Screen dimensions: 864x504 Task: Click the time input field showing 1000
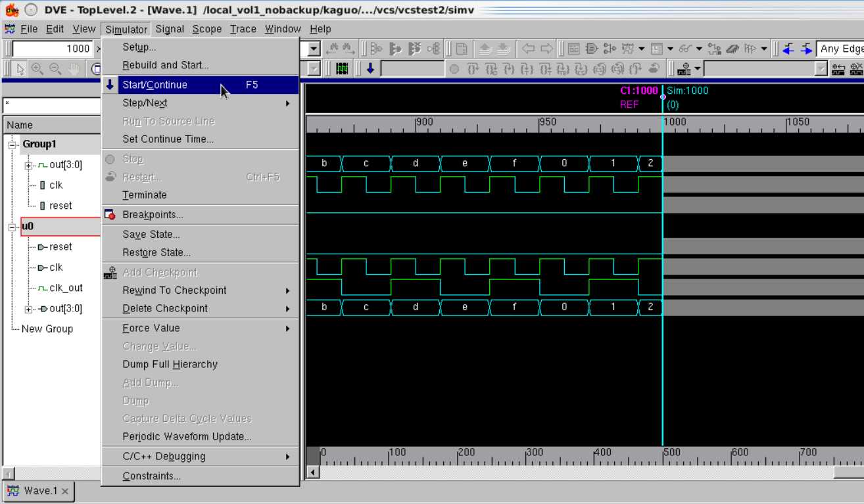click(51, 49)
